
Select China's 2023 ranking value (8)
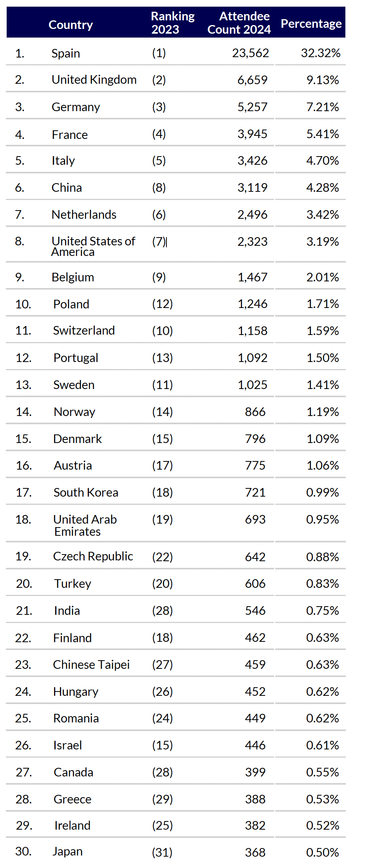pyautogui.click(x=159, y=188)
